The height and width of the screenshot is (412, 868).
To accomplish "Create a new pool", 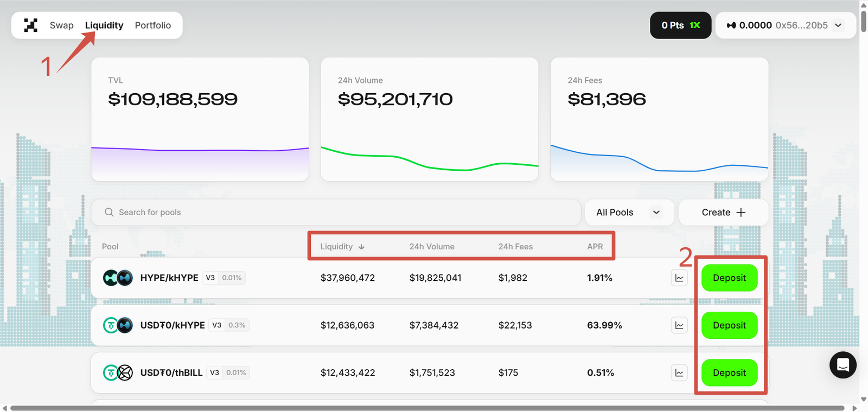I will [723, 213].
